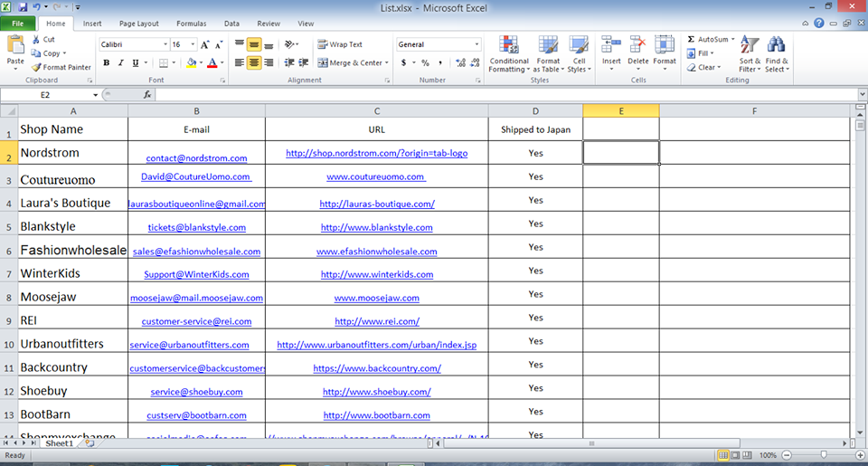Open Format as Table gallery
This screenshot has height=466, width=868.
click(x=548, y=53)
